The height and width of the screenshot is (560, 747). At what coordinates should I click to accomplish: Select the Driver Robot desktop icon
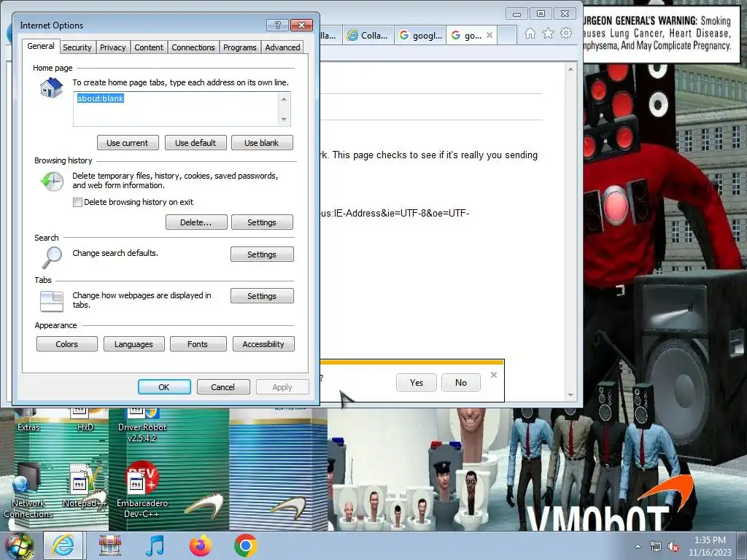coord(142,425)
